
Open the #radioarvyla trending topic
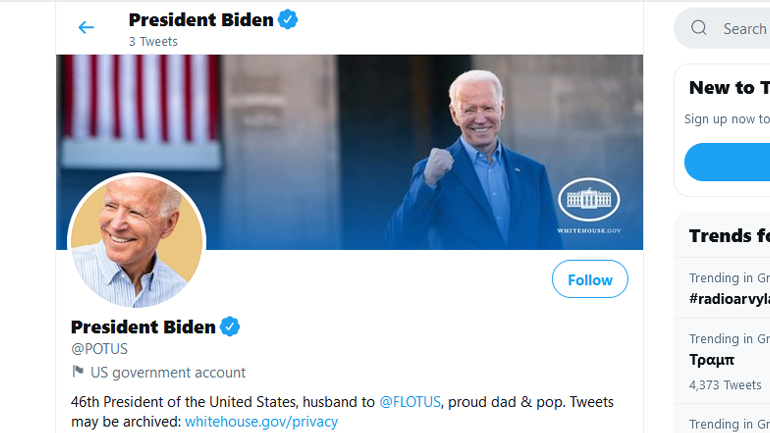click(729, 298)
